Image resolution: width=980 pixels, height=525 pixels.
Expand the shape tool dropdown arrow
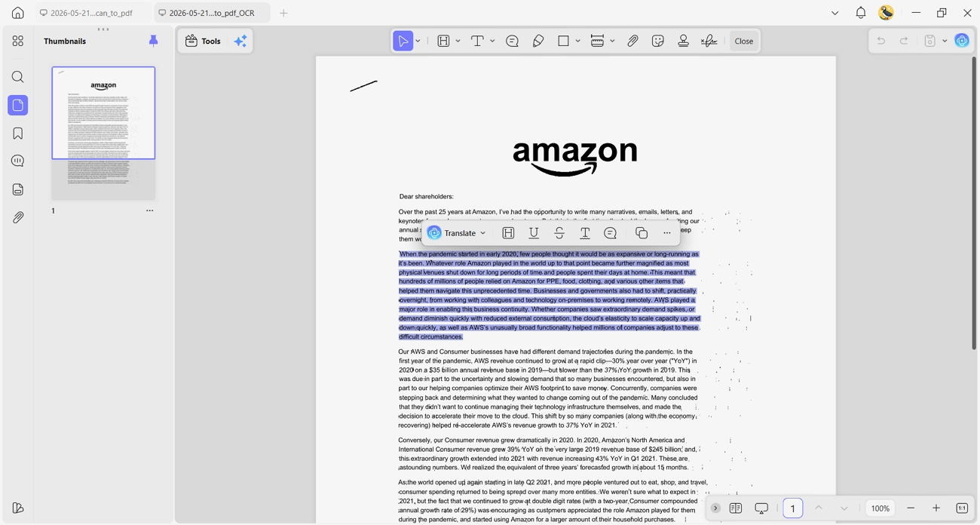(578, 41)
